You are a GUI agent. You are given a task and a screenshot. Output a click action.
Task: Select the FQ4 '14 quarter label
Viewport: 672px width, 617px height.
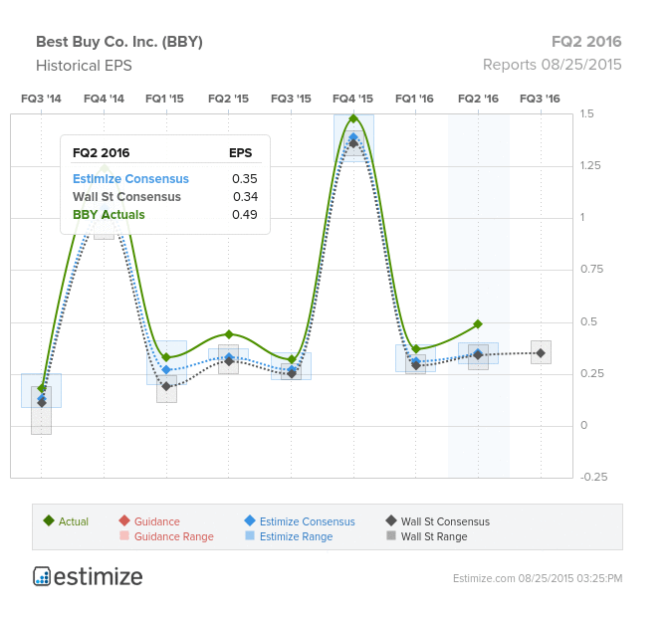tap(104, 99)
